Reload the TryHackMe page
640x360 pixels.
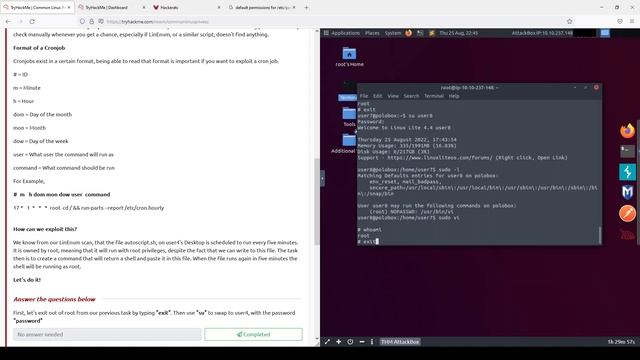tap(32, 21)
